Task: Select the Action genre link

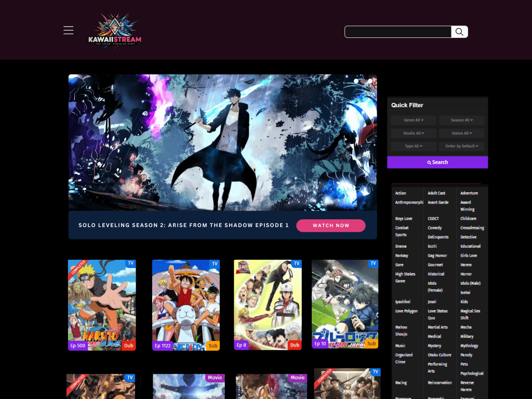Action: (x=401, y=193)
